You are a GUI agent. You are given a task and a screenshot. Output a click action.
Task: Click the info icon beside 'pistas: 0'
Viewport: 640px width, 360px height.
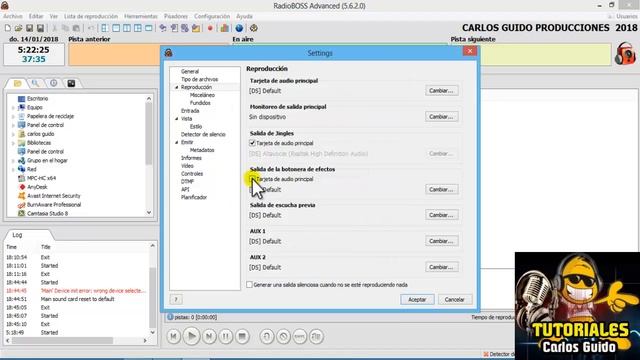[170, 317]
